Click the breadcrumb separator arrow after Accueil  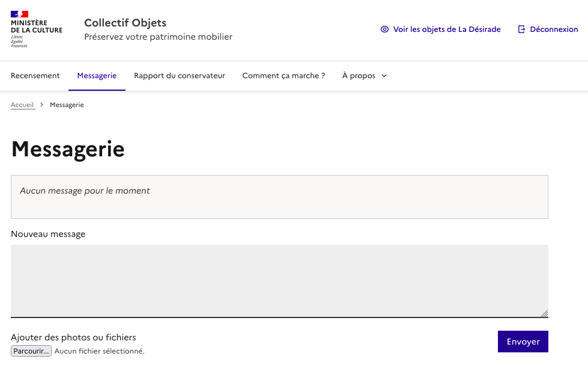pyautogui.click(x=41, y=105)
